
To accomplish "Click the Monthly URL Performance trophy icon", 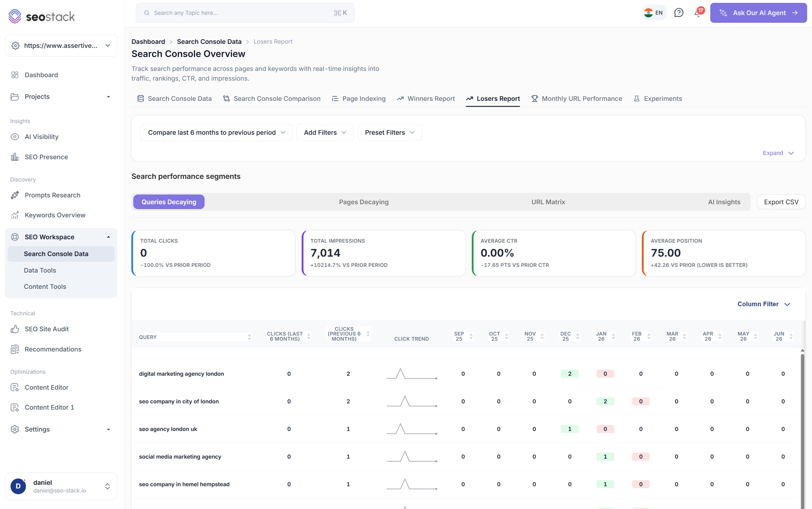I will click(534, 99).
